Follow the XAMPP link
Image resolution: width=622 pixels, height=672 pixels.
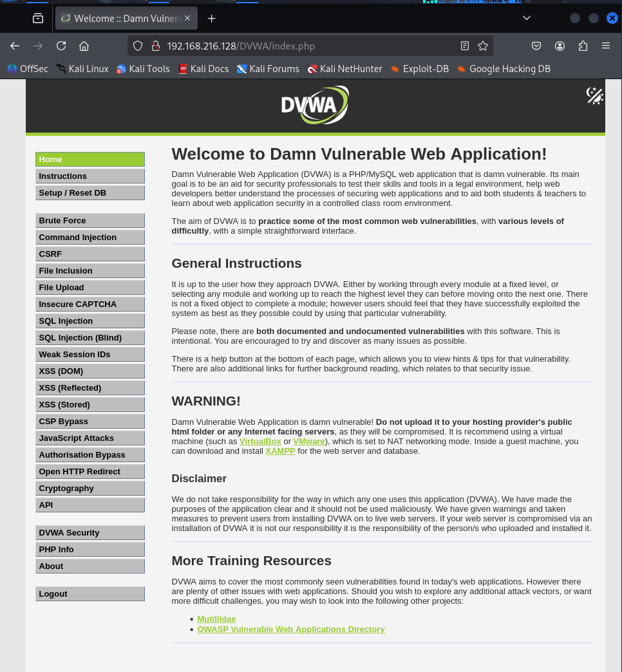[x=280, y=451]
